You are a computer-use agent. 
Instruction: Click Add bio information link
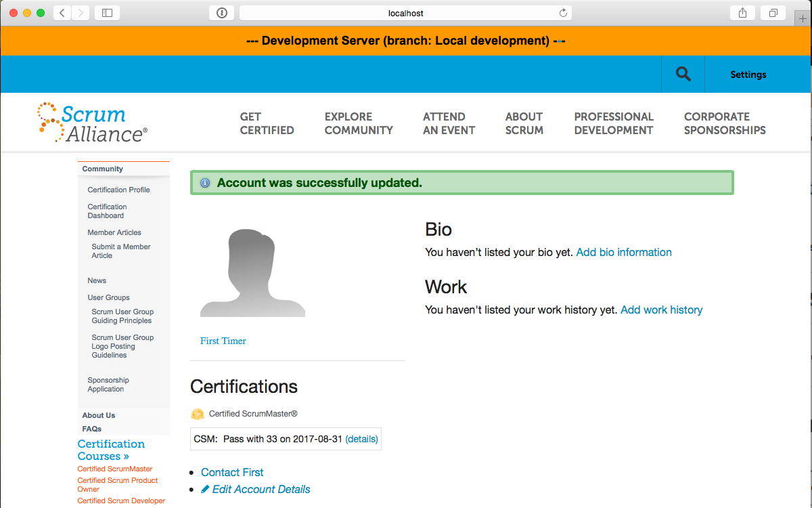624,252
